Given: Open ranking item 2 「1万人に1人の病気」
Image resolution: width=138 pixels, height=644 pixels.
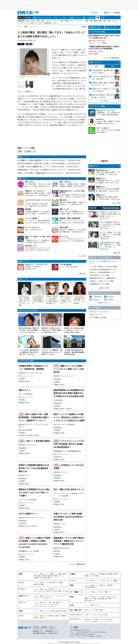Looking at the screenshot, I should (102, 78).
